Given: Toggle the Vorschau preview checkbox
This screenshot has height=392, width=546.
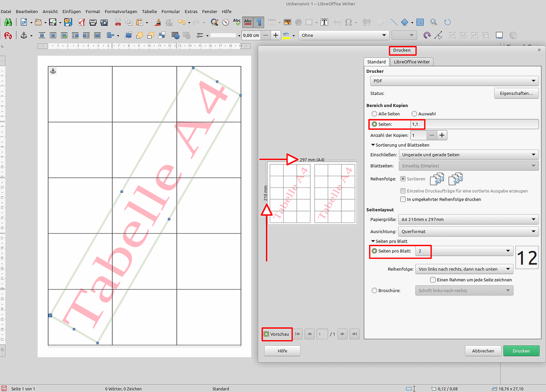Looking at the screenshot, I should tap(266, 334).
